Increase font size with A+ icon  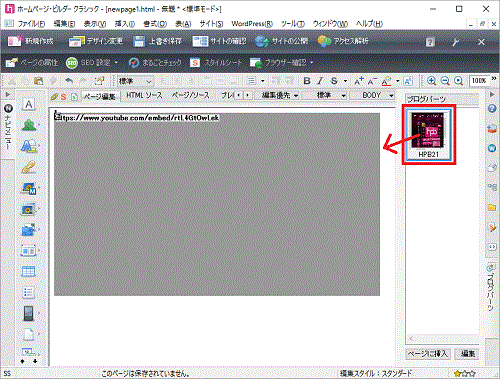(359, 81)
